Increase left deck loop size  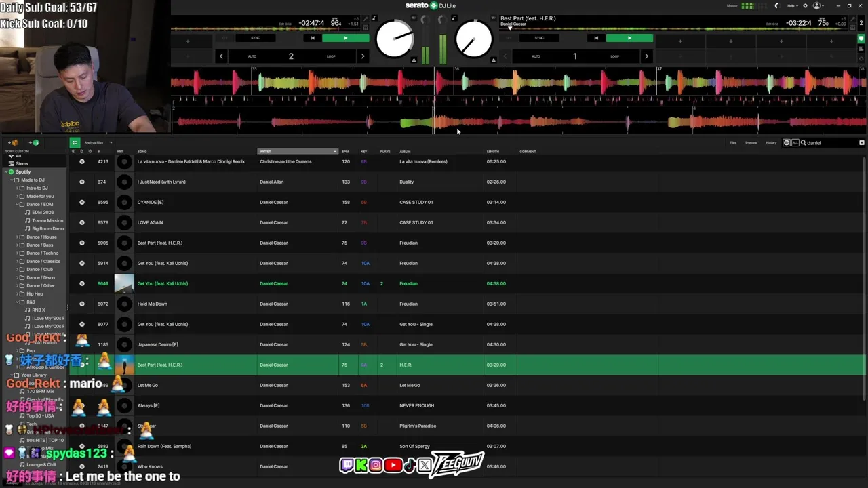tap(362, 56)
